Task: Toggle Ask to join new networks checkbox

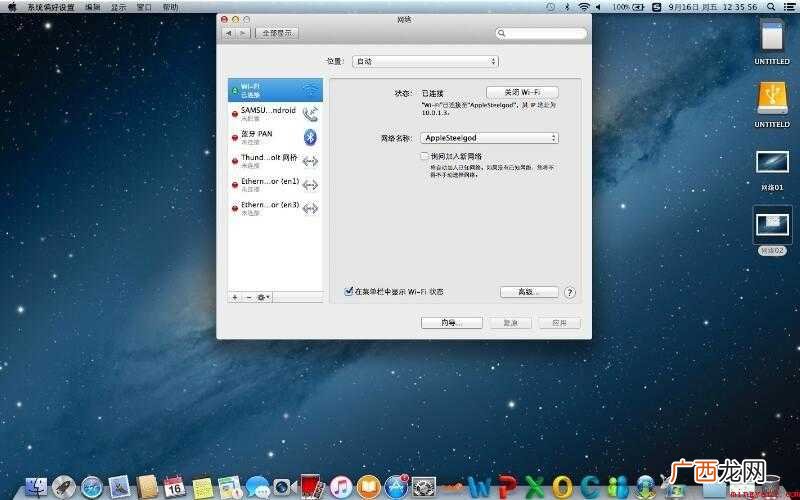Action: [x=424, y=156]
